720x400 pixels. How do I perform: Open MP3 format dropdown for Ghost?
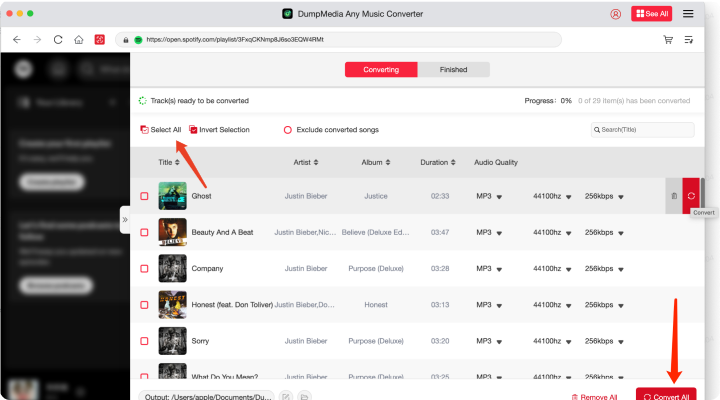click(489, 196)
